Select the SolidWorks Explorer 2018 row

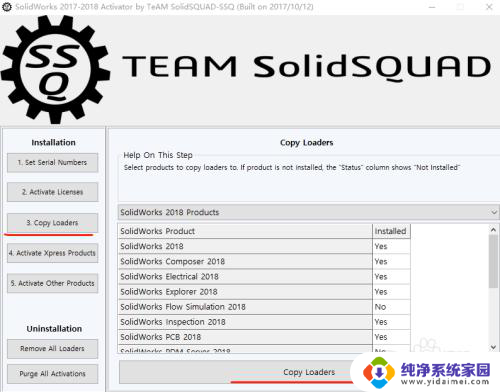pos(264,292)
